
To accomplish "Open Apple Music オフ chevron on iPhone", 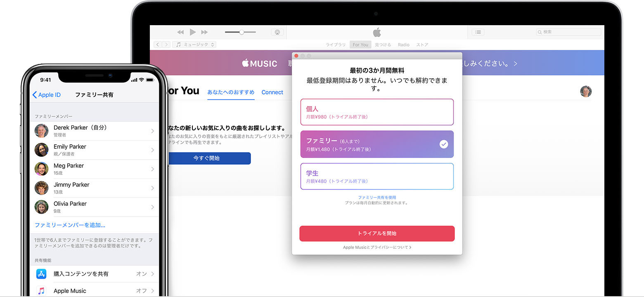I will tap(152, 291).
